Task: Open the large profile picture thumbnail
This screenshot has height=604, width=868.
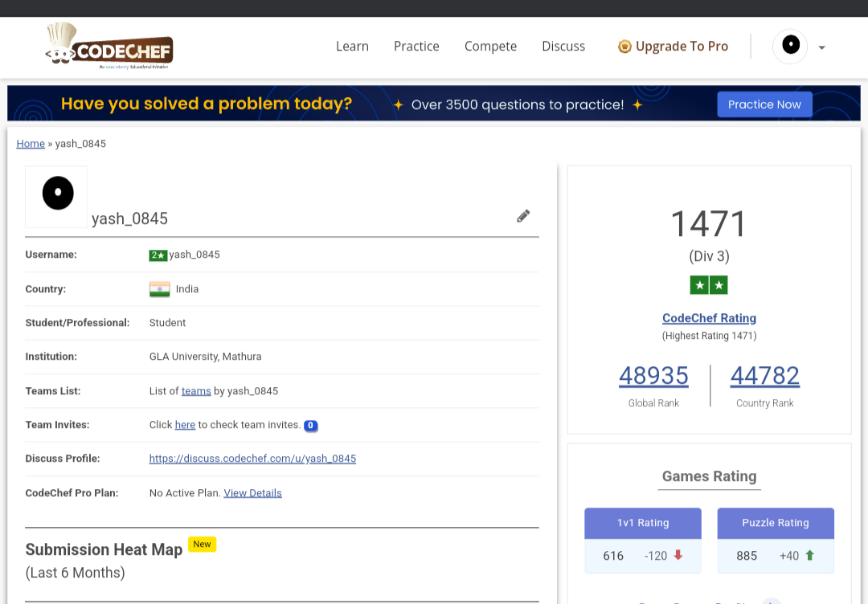Action: pyautogui.click(x=56, y=196)
